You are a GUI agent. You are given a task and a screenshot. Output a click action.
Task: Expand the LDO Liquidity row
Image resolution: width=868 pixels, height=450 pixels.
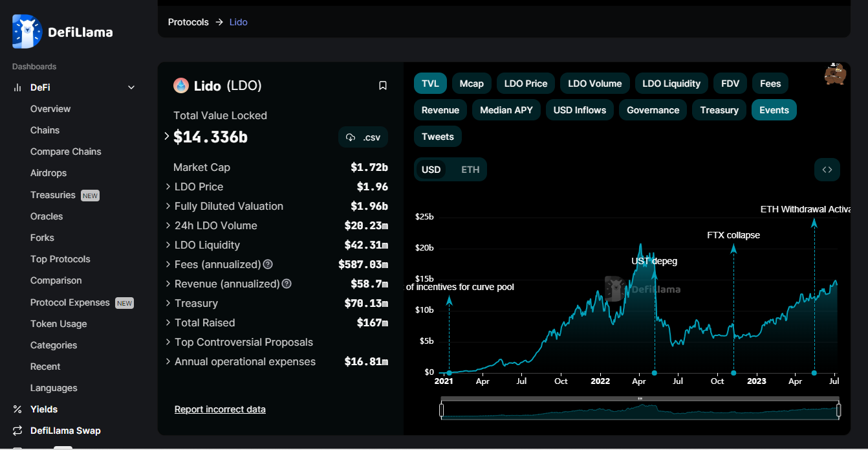[x=168, y=245]
